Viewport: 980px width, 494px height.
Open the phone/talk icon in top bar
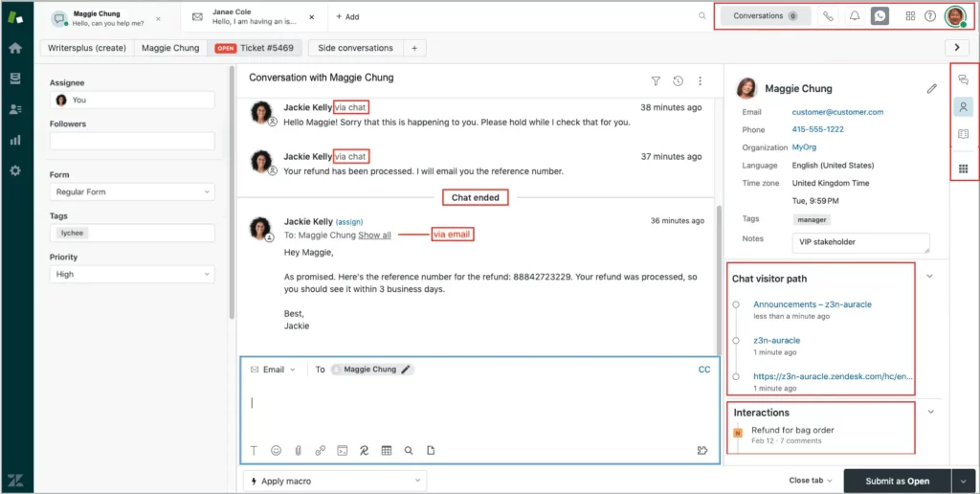click(829, 16)
